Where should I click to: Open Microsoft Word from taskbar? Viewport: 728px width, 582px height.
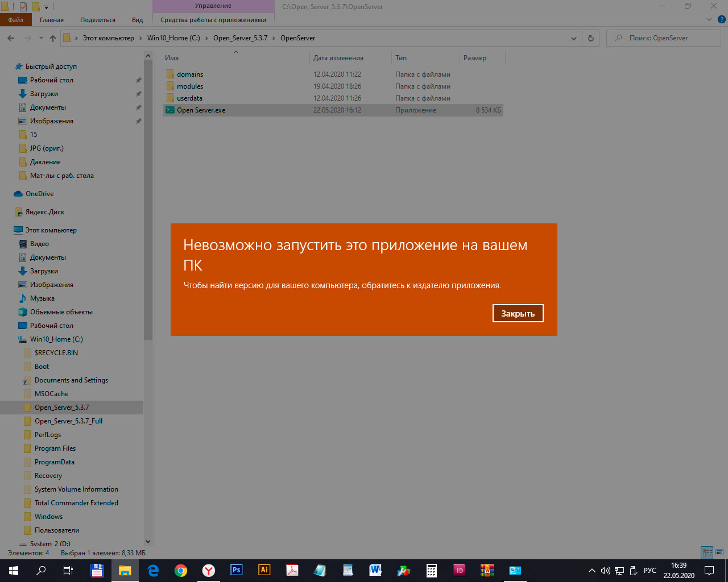pyautogui.click(x=375, y=570)
